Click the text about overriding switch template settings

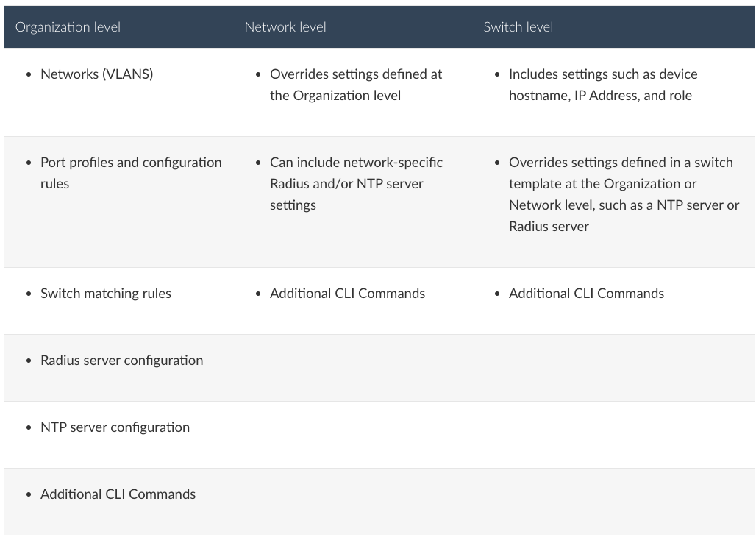(624, 194)
